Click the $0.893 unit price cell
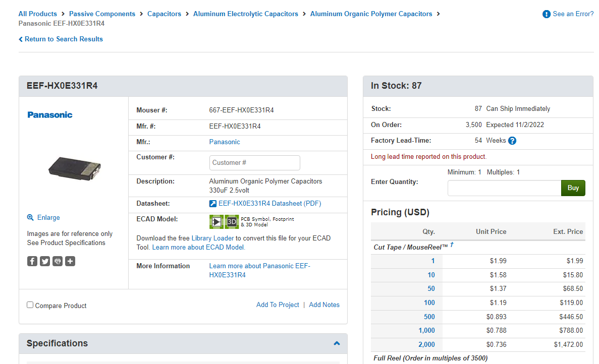Screen dimensions: 599x364 [496, 317]
